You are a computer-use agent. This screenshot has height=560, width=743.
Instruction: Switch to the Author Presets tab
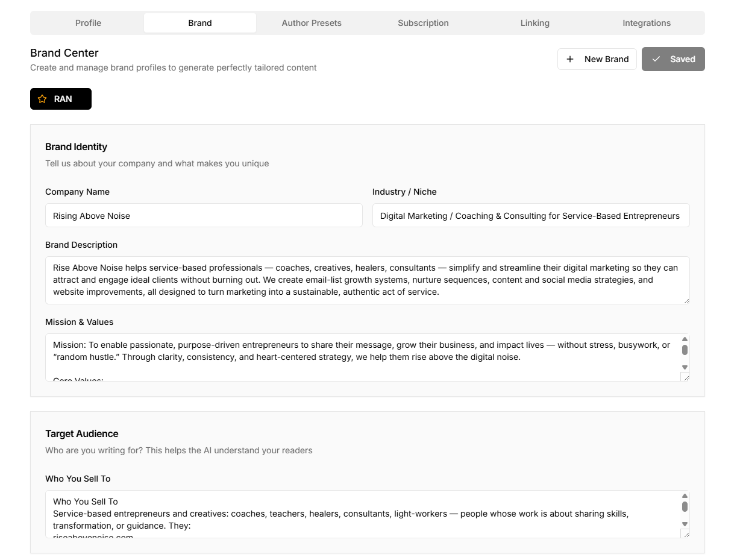pos(312,23)
